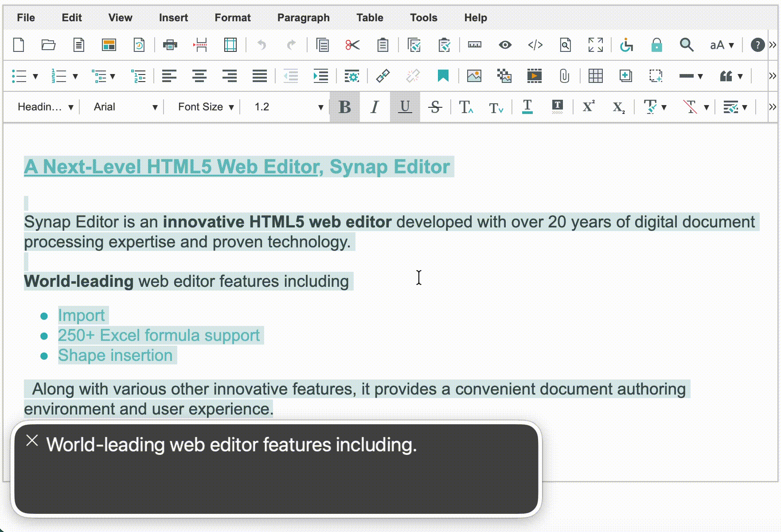Expand more tools on first toolbar
Viewport: 781px width, 532px height.
click(773, 45)
